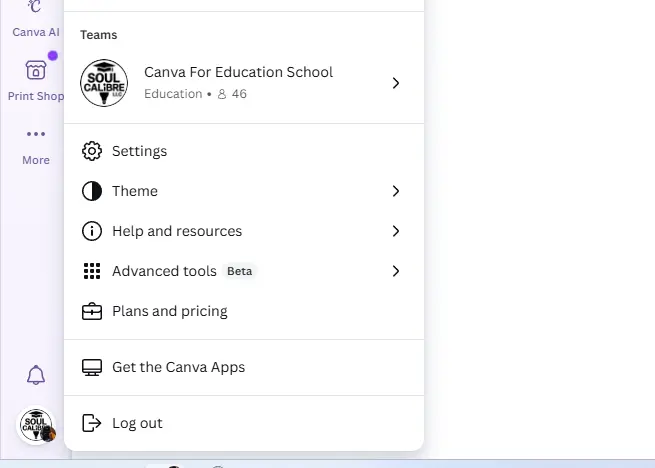
Task: Click the More three-dots sidebar icon
Action: pyautogui.click(x=36, y=134)
